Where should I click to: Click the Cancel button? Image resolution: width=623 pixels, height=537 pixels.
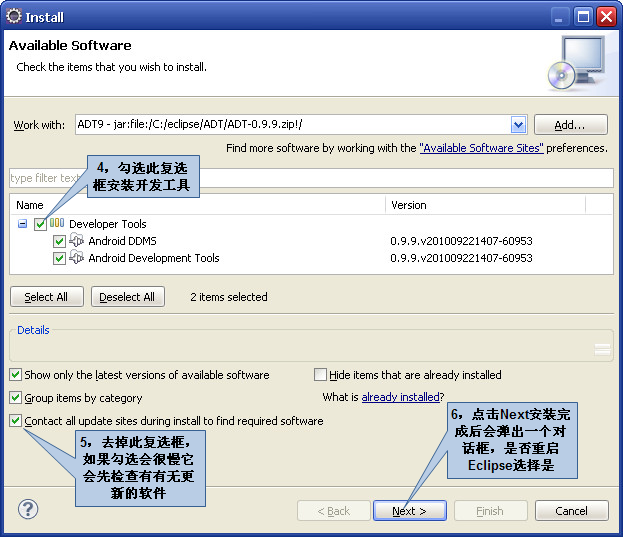click(x=571, y=511)
